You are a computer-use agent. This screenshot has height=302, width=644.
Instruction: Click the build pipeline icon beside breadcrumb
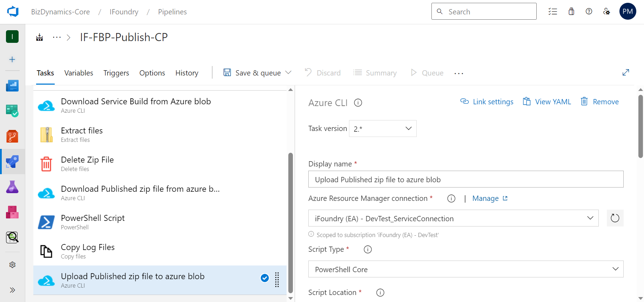40,37
